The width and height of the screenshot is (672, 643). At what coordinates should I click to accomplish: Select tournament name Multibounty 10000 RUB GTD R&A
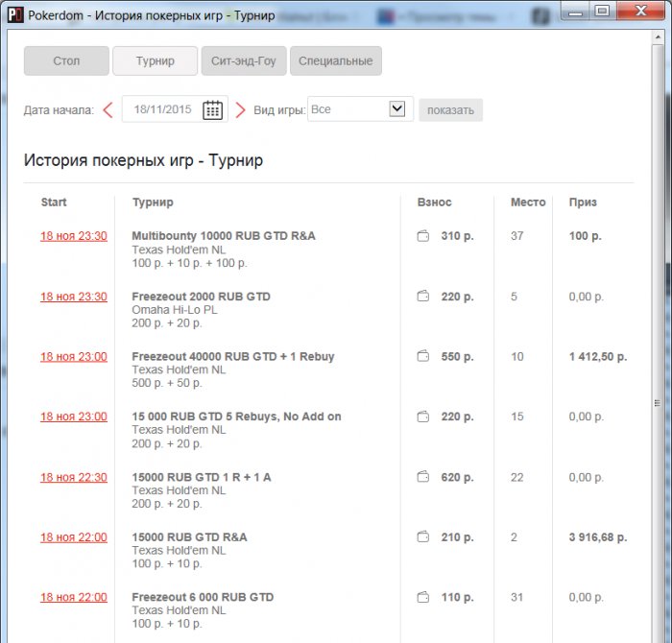pyautogui.click(x=224, y=236)
